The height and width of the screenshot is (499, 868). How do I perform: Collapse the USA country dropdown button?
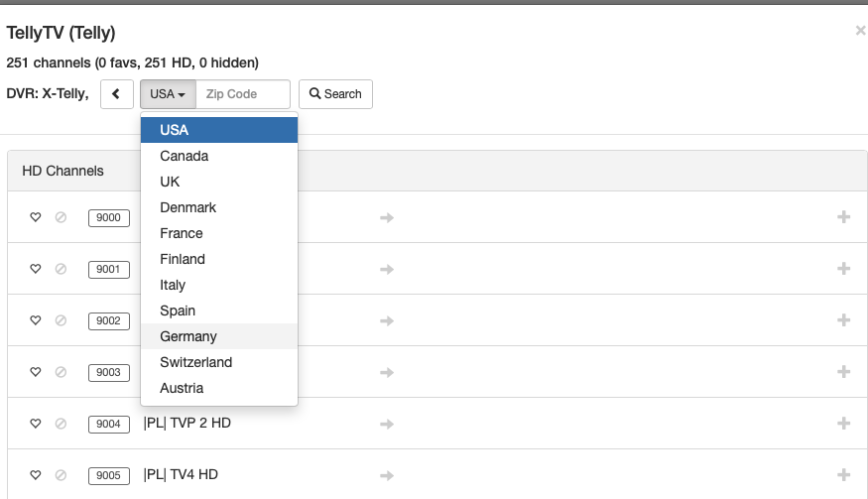pos(168,94)
